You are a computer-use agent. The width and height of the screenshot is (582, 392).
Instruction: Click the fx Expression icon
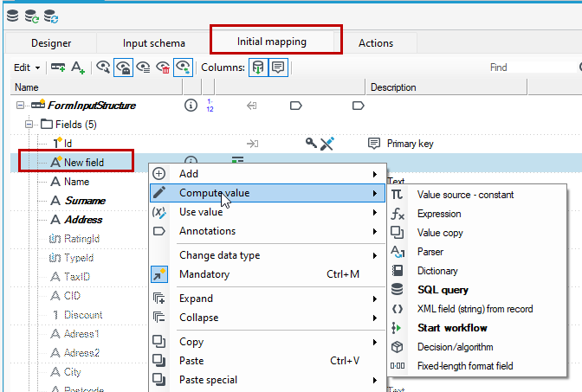coord(398,214)
